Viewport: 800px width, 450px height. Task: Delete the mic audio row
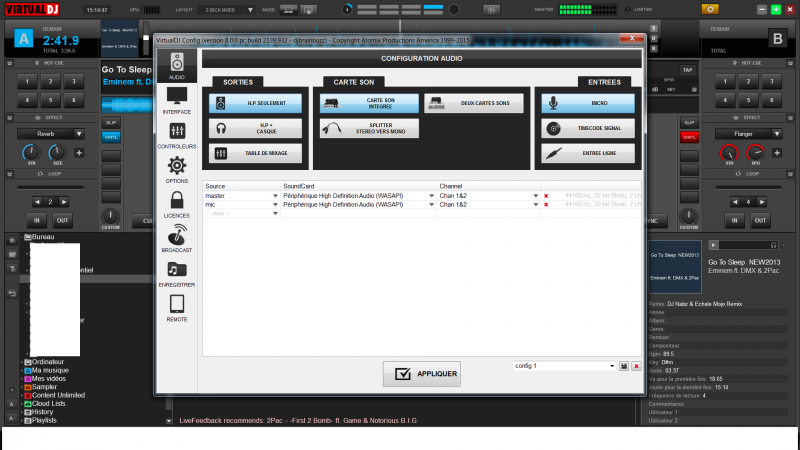click(546, 205)
